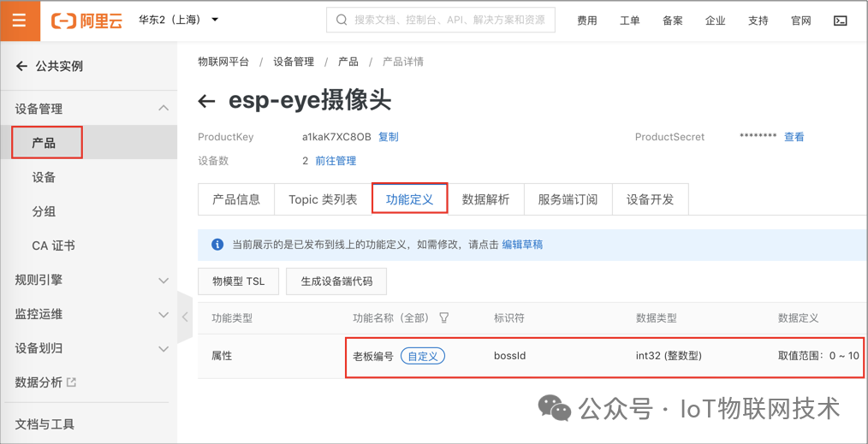The height and width of the screenshot is (444, 868).
Task: Expand the 规则引擎 sidebar section
Action: [x=163, y=281]
